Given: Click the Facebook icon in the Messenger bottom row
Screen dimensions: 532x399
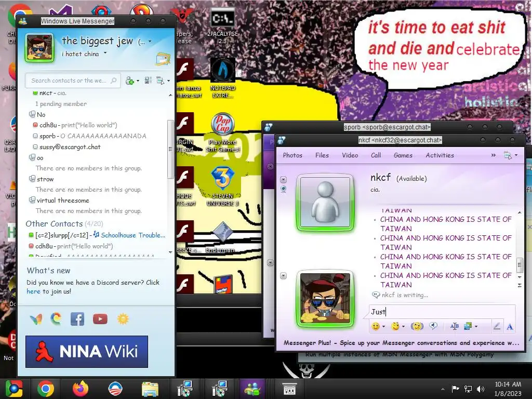Looking at the screenshot, I should (x=77, y=319).
